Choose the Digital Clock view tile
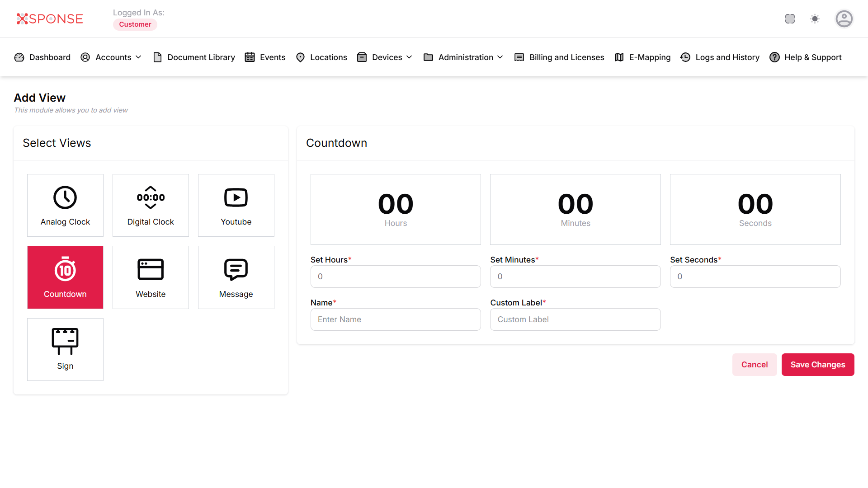Screen dimensions: 868x488 pos(151,205)
